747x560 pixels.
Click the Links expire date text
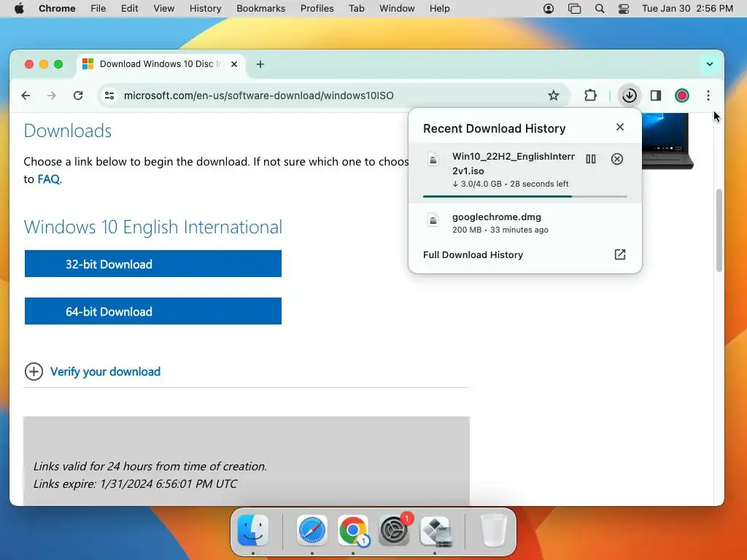coord(135,484)
